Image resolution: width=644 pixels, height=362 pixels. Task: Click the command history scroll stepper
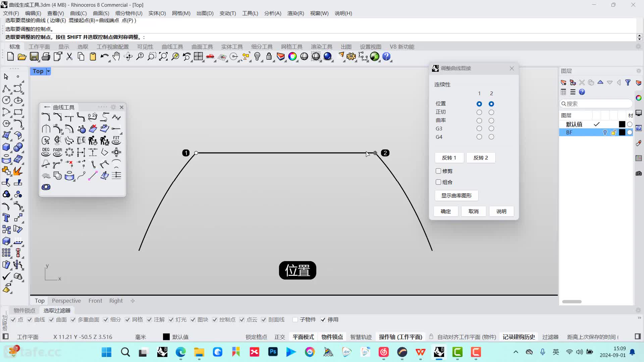point(640,37)
